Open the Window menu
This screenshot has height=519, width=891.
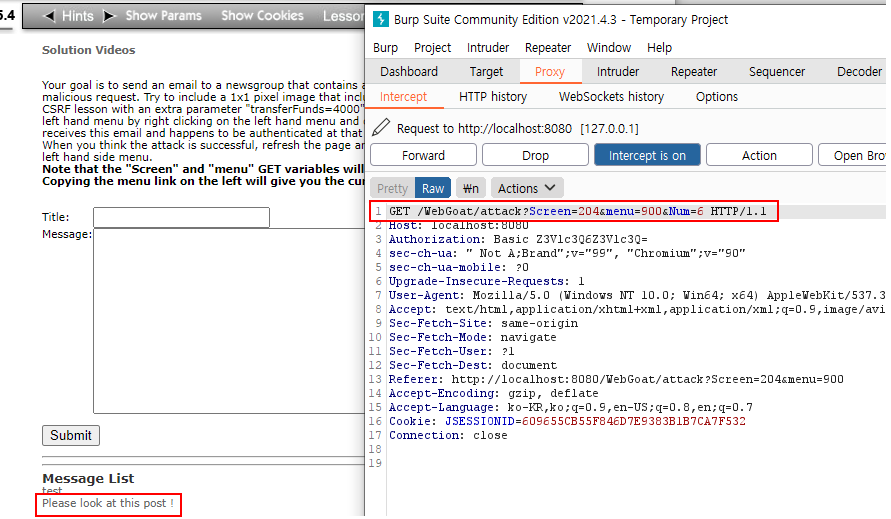pos(609,48)
